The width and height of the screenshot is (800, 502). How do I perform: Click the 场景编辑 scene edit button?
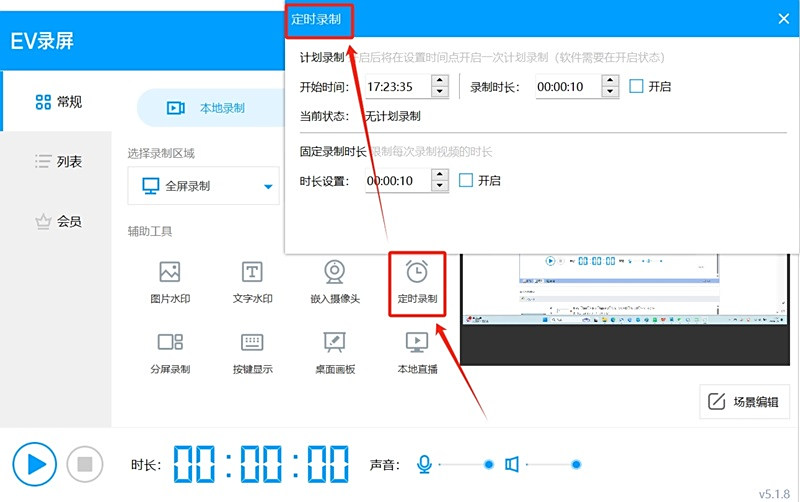tap(744, 401)
